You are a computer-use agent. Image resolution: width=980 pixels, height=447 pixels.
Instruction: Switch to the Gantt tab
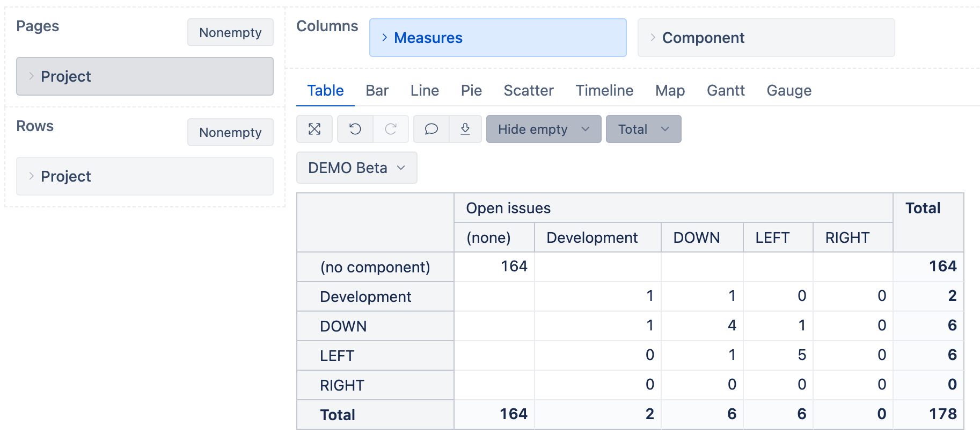point(726,90)
